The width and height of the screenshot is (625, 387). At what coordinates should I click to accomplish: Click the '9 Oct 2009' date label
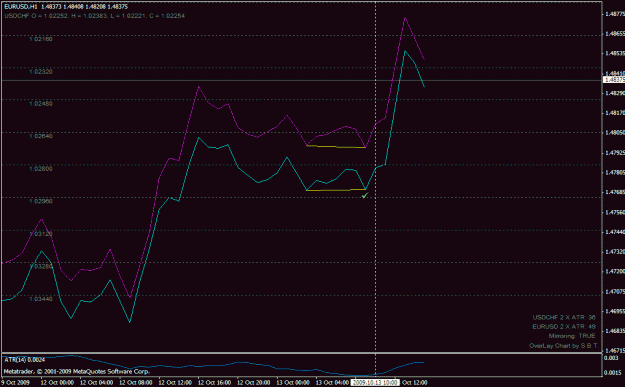(x=15, y=383)
